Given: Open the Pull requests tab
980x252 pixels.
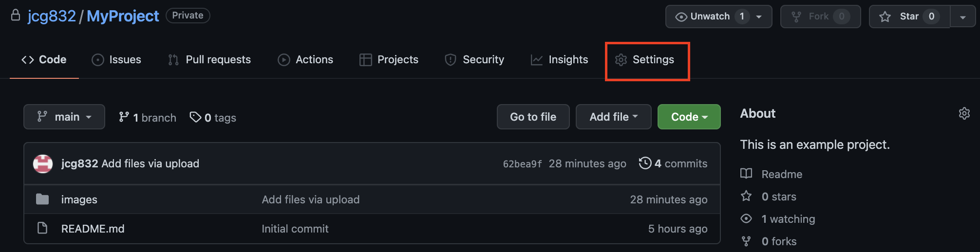Looking at the screenshot, I should tap(209, 60).
